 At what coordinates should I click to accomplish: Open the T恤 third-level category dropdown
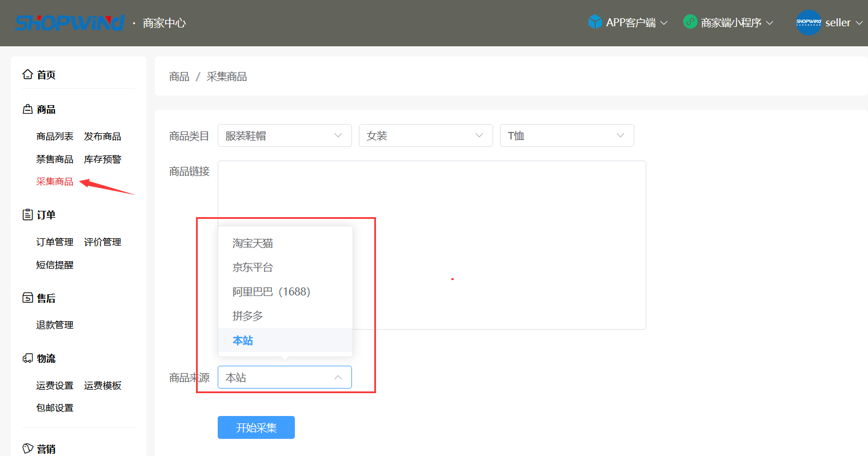567,135
